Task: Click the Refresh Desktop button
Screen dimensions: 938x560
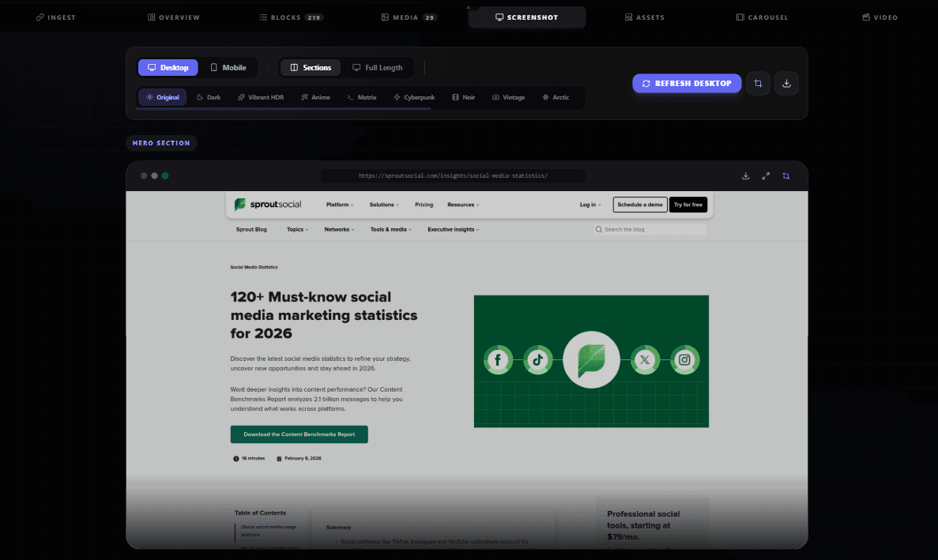Action: (x=687, y=84)
